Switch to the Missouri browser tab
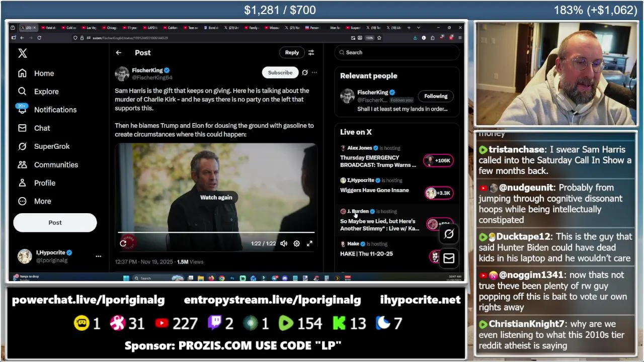This screenshot has width=644, height=362. pyautogui.click(x=273, y=28)
